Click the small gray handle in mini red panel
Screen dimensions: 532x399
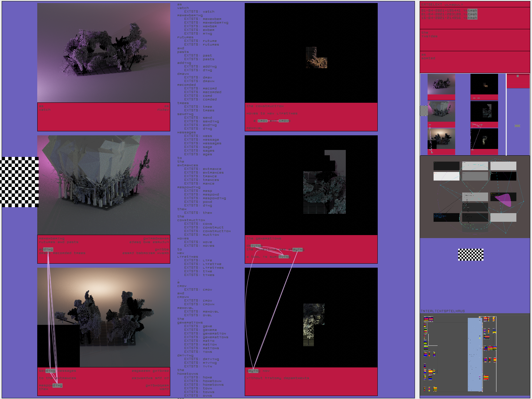517,76
